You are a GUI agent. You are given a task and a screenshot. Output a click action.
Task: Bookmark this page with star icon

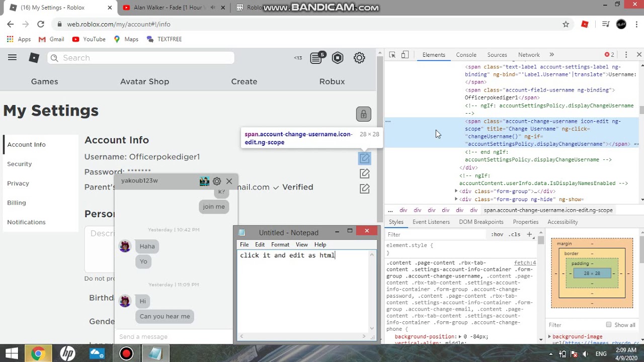point(566,24)
